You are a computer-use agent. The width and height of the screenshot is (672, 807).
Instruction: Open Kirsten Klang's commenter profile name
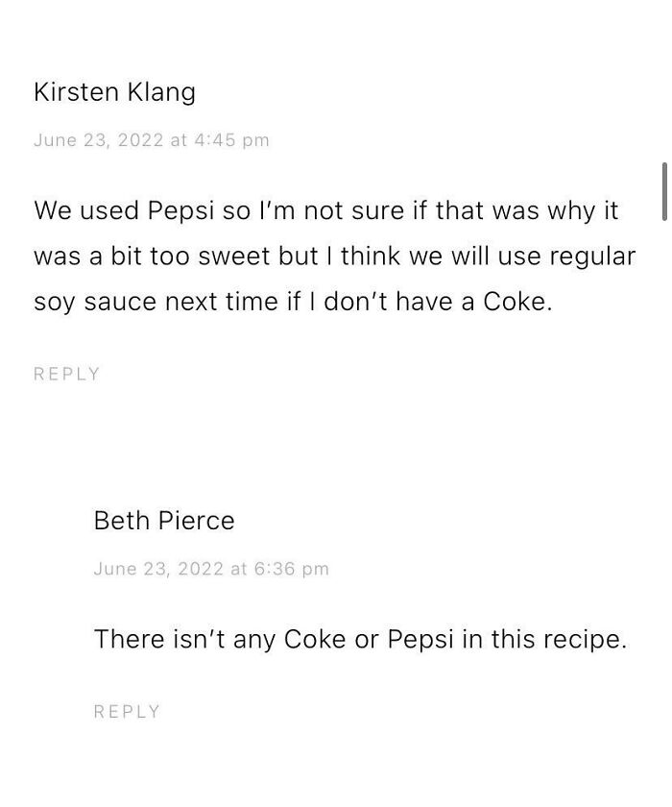pos(114,92)
